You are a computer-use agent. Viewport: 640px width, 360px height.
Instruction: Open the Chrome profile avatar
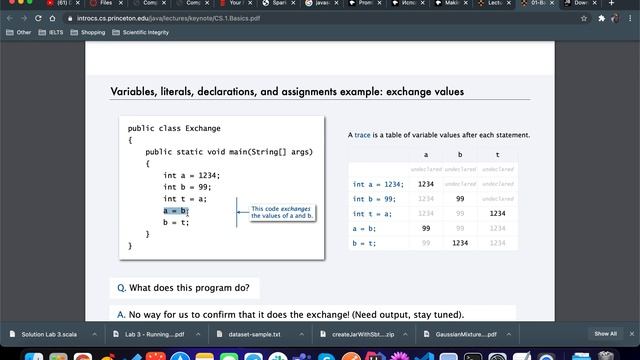pyautogui.click(x=615, y=18)
